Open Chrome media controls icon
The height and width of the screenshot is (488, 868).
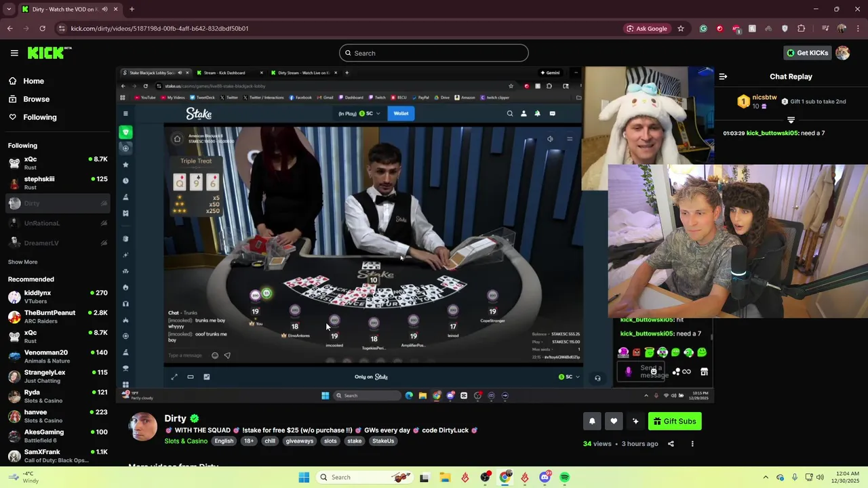coord(825,28)
